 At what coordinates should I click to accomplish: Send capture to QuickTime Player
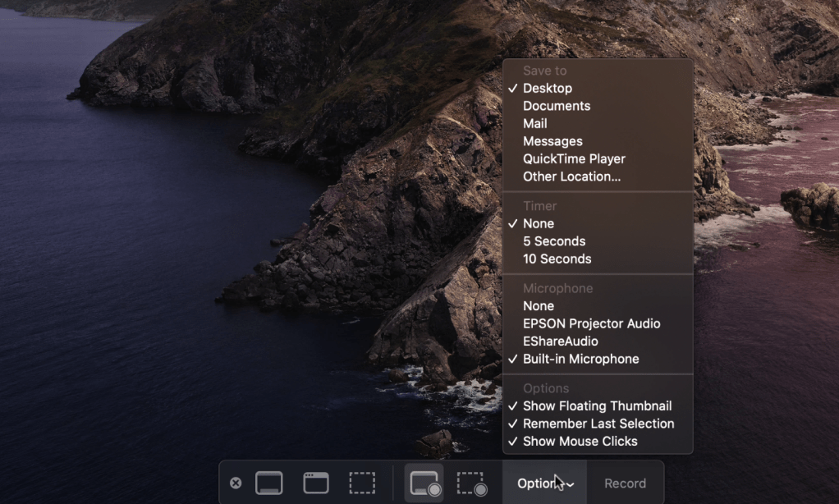point(574,158)
